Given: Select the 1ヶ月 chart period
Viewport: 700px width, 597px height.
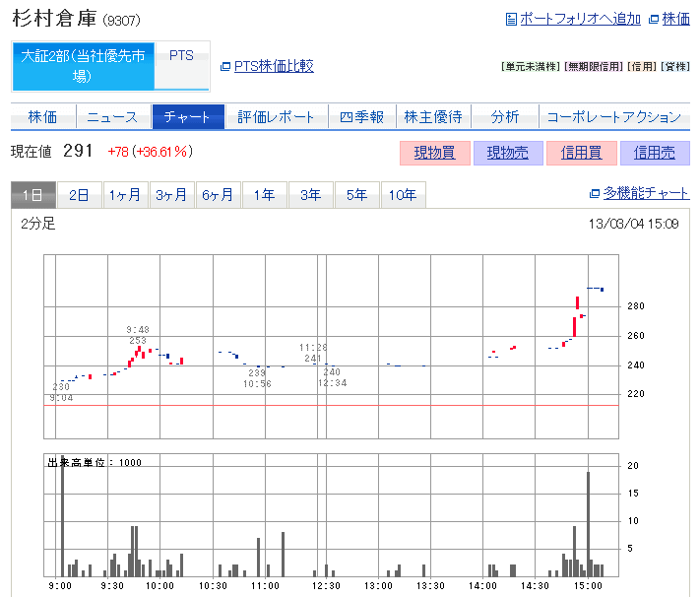Looking at the screenshot, I should click(125, 195).
